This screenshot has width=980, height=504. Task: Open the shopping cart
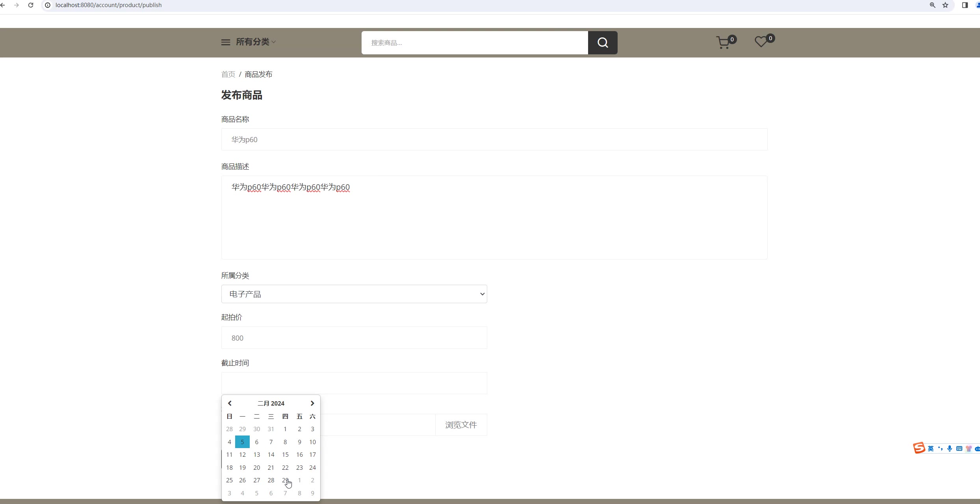click(x=726, y=42)
